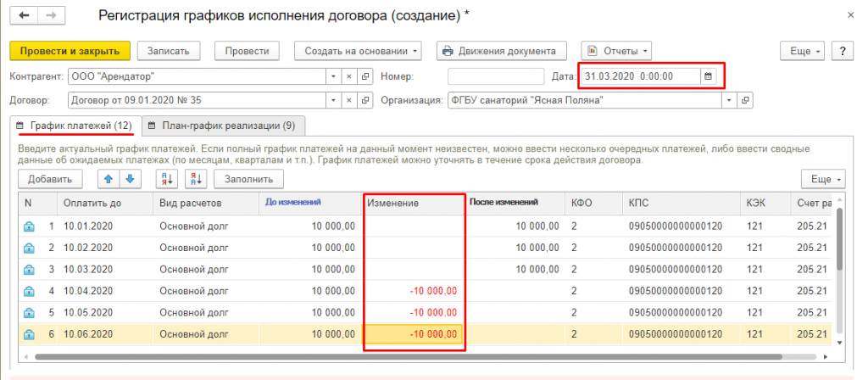Sort the list ascending

pyautogui.click(x=167, y=179)
